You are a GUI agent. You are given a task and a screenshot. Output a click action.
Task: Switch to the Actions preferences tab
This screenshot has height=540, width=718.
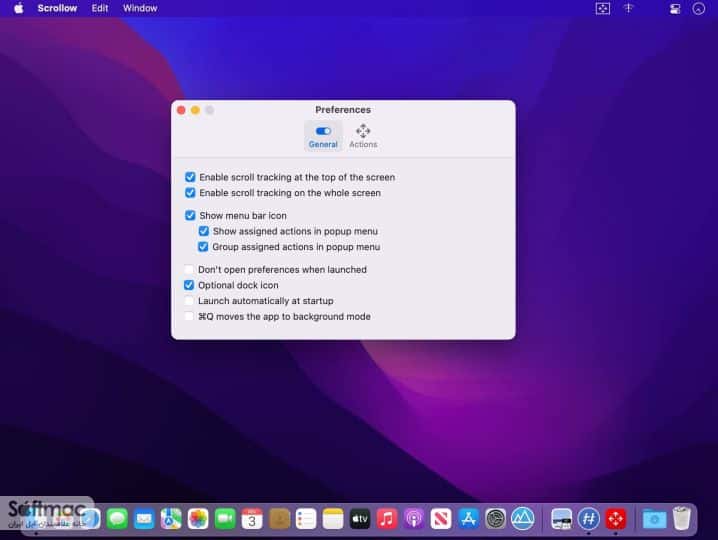click(x=363, y=136)
